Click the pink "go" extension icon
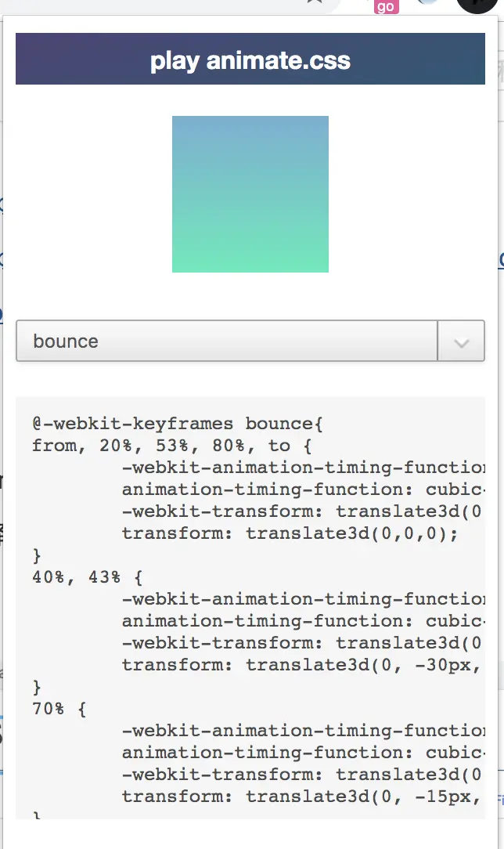The image size is (504, 849). click(x=387, y=6)
